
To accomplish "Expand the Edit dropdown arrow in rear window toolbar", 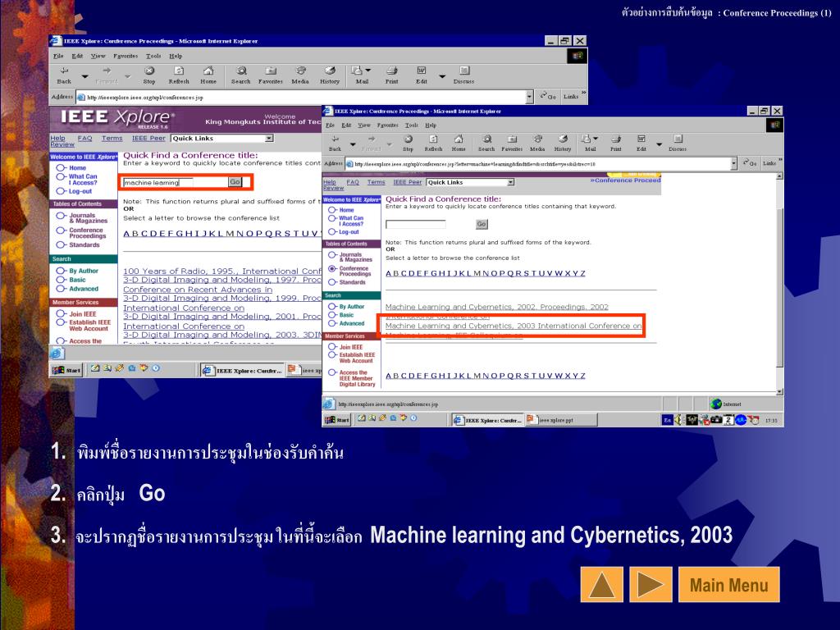I will click(x=442, y=76).
